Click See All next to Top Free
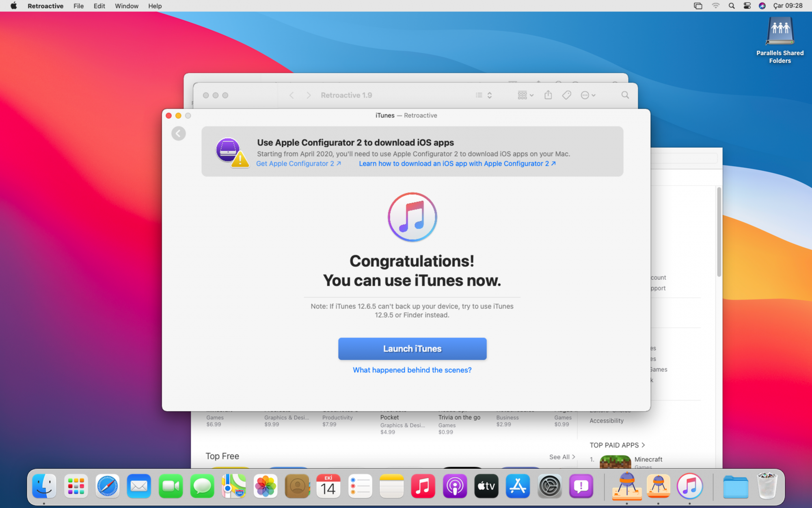 [x=562, y=457]
